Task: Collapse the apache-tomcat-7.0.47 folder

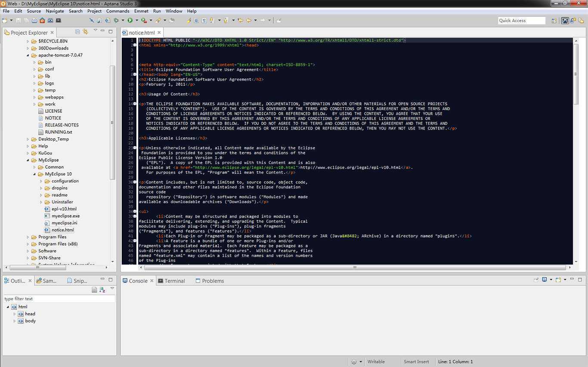Action: pyautogui.click(x=28, y=55)
